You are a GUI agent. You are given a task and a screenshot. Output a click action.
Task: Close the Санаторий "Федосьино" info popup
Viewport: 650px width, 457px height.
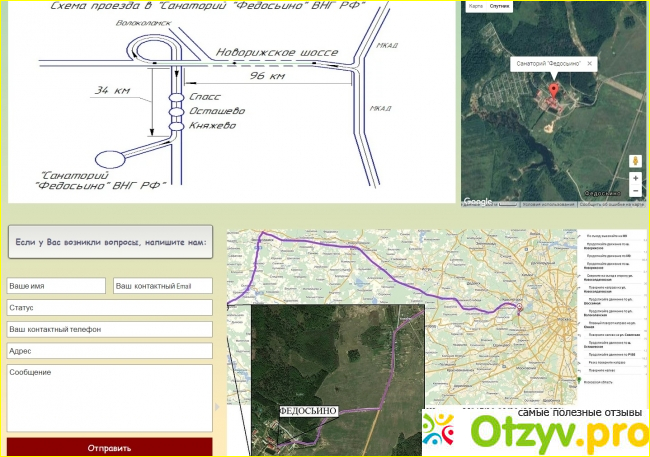click(589, 64)
